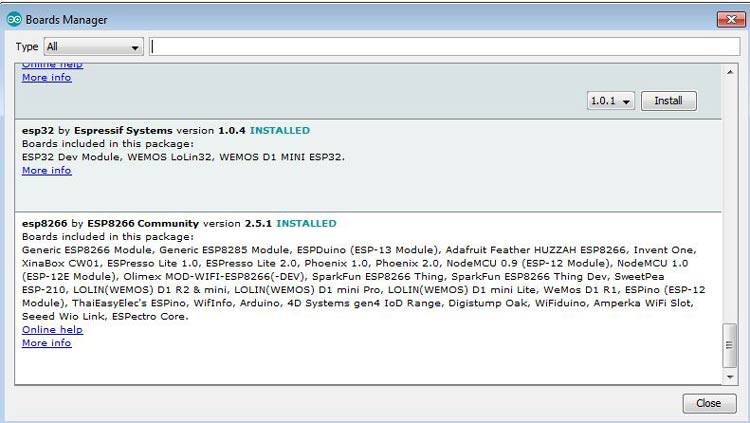Open the 1.0.1 version selector dropdown
Viewport: 750px width, 423px height.
click(611, 101)
